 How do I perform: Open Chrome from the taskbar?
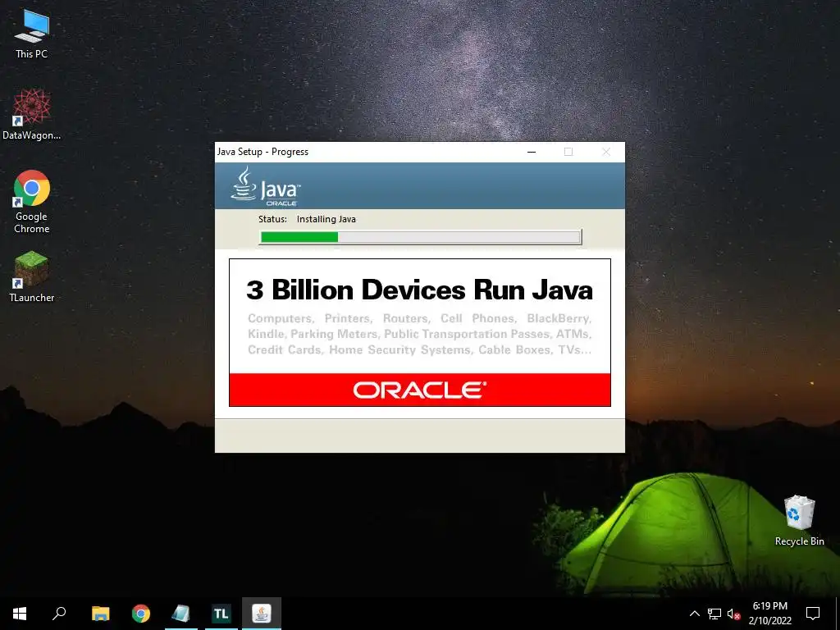(141, 614)
